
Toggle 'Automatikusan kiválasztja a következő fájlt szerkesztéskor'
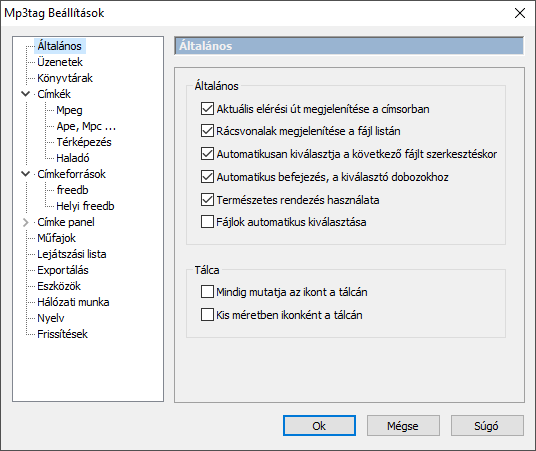(207, 154)
